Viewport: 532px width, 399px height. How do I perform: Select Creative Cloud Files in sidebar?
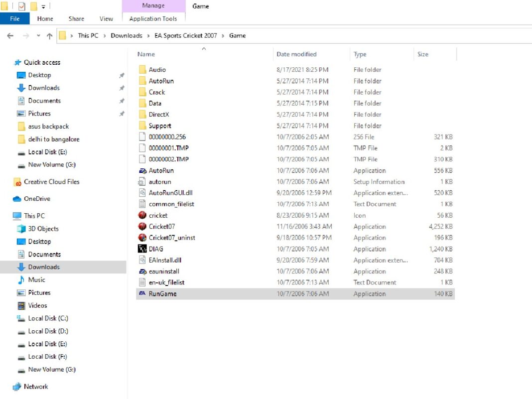click(51, 182)
